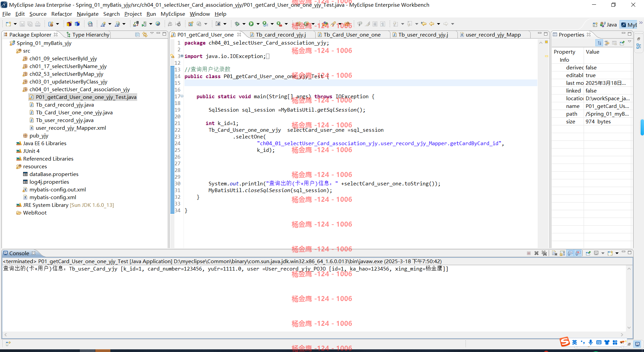This screenshot has width=644, height=352.
Task: Click the microphone icon in IME bar
Action: click(591, 342)
